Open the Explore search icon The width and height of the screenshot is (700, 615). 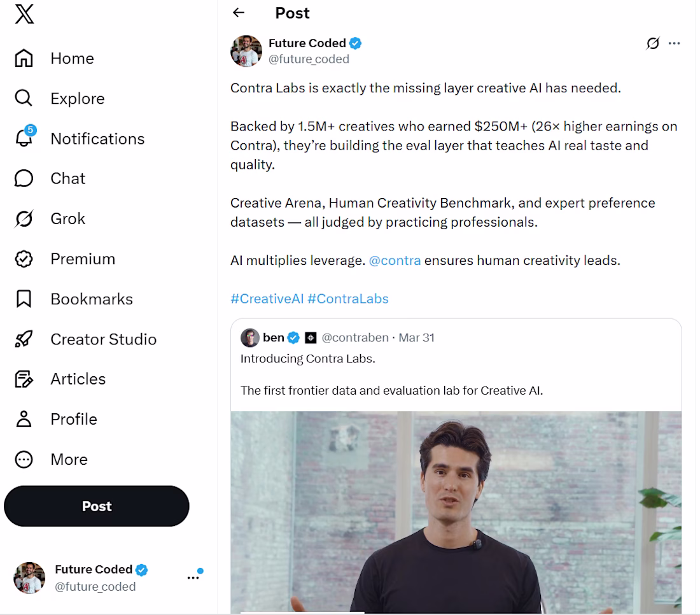point(24,99)
